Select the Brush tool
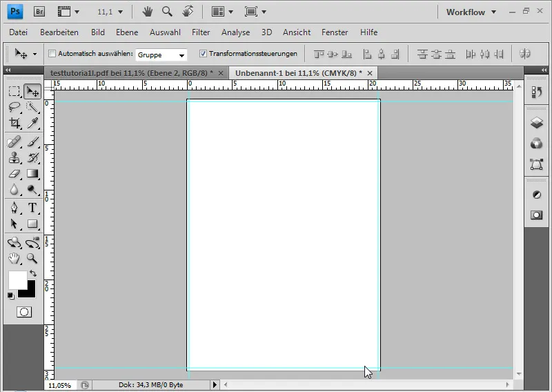The image size is (552, 392). point(32,142)
